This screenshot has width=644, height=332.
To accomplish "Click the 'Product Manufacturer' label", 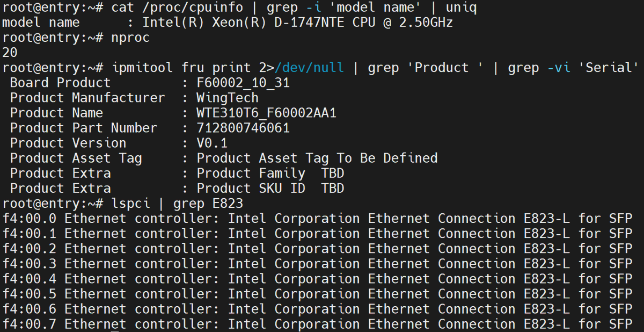I will 87,98.
